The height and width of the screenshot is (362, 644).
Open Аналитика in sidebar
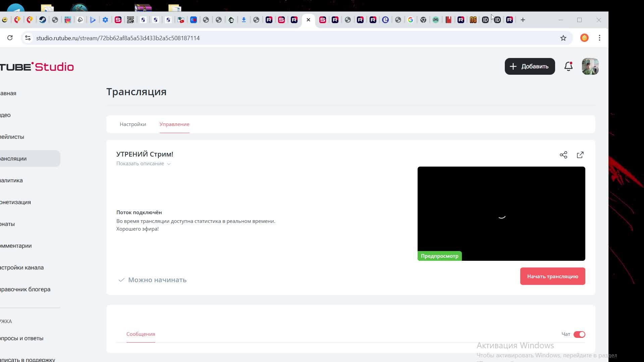[11, 180]
